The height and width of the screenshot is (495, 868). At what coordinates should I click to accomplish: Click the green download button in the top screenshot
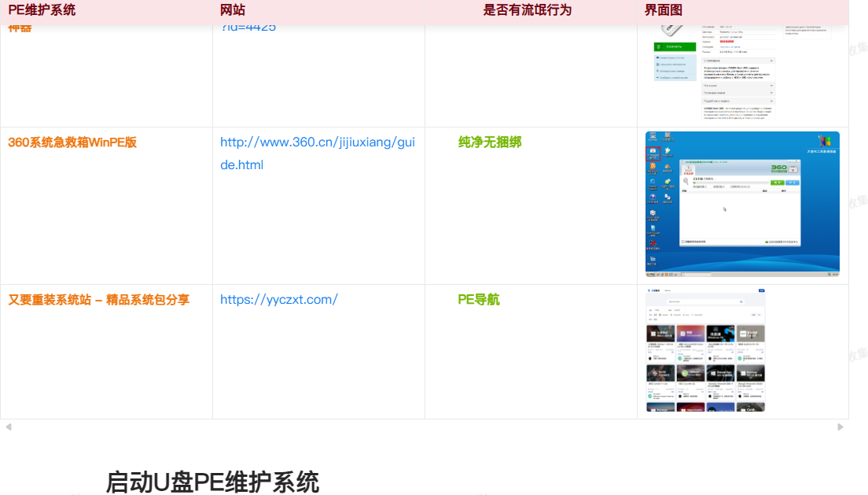[x=675, y=47]
